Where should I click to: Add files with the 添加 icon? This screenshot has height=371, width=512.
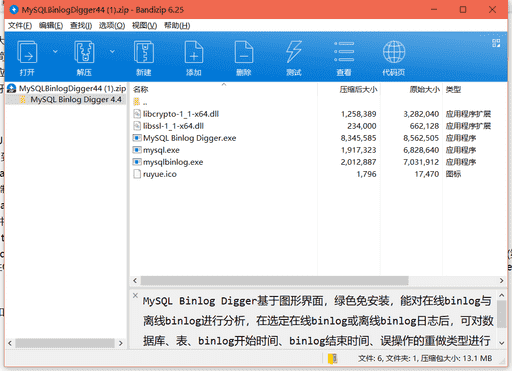194,57
